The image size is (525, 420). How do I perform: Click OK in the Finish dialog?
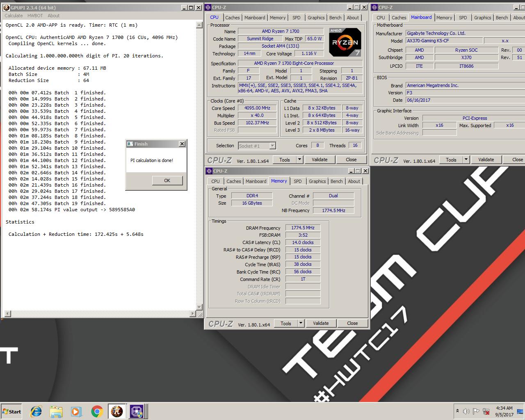(167, 180)
